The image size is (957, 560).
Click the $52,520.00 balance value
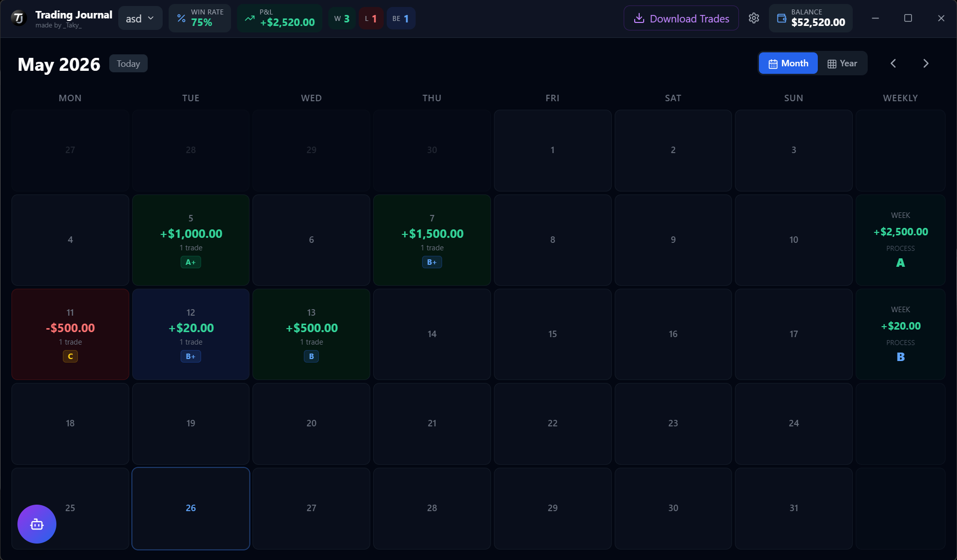click(818, 22)
